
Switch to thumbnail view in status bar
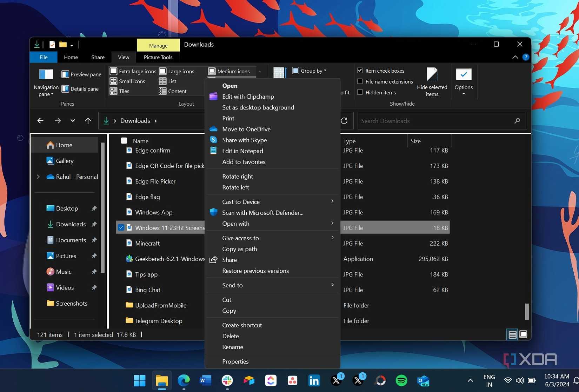point(523,334)
